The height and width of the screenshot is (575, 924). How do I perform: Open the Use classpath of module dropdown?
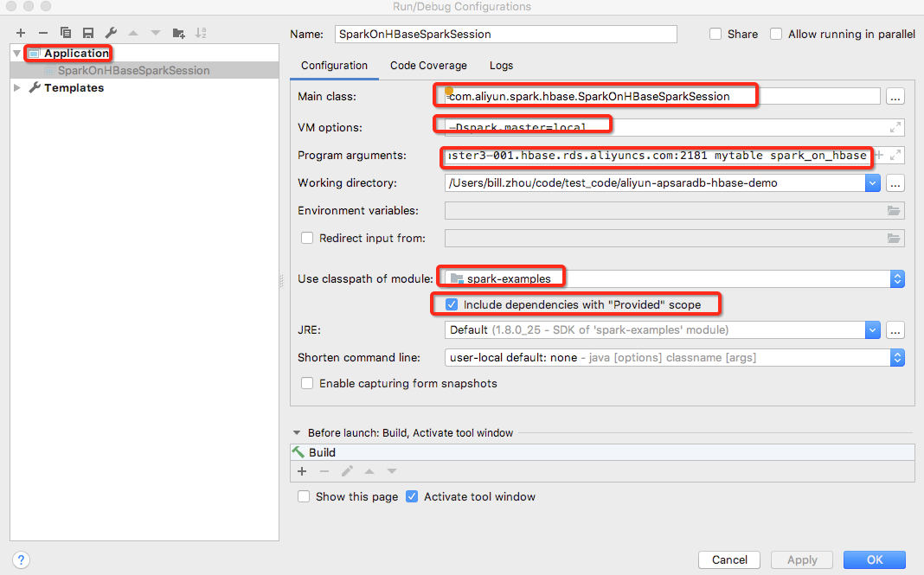pos(897,278)
